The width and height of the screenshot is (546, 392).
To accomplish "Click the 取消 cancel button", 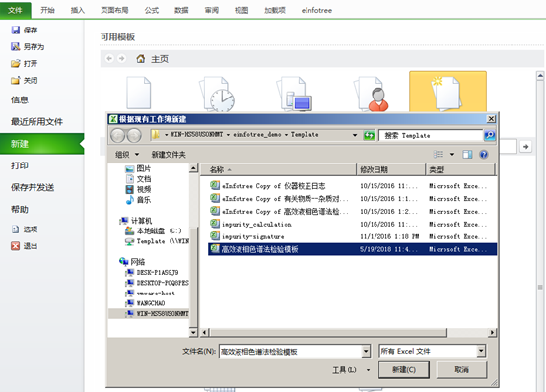I will point(461,369).
